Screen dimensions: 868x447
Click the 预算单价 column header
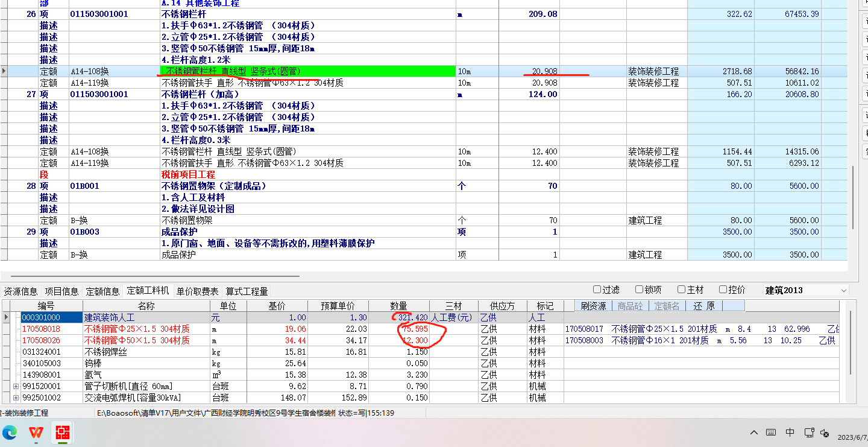(338, 306)
